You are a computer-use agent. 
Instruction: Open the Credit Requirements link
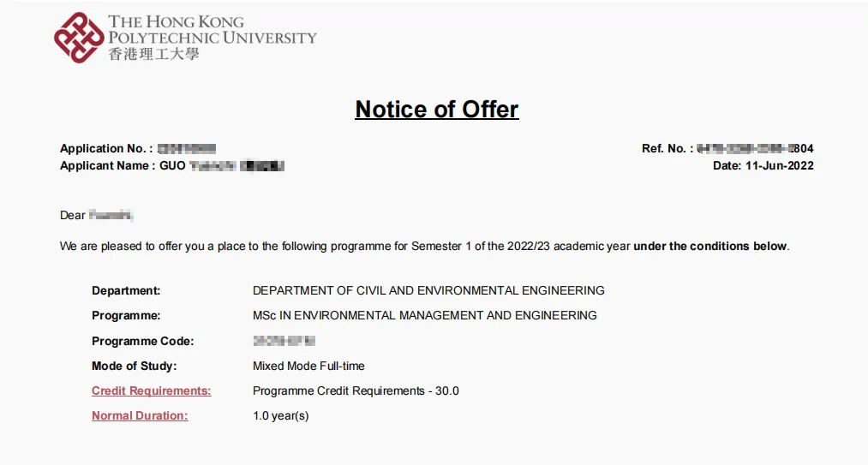(152, 391)
